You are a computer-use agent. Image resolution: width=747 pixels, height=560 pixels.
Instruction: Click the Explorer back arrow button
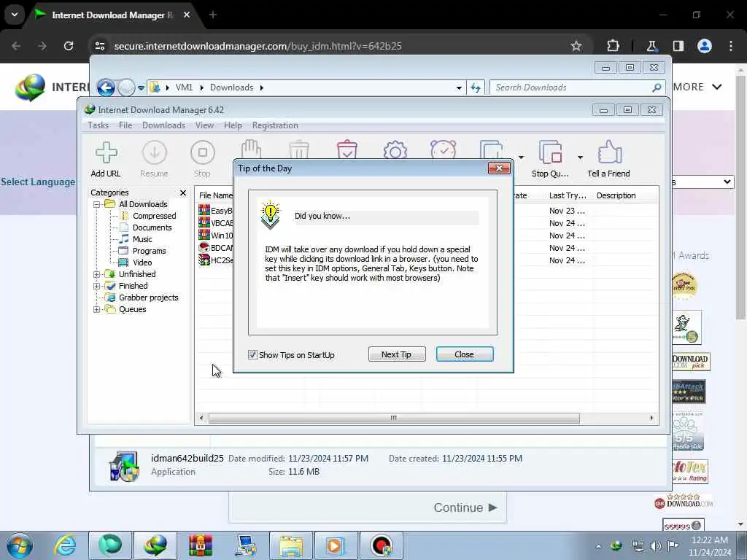106,87
